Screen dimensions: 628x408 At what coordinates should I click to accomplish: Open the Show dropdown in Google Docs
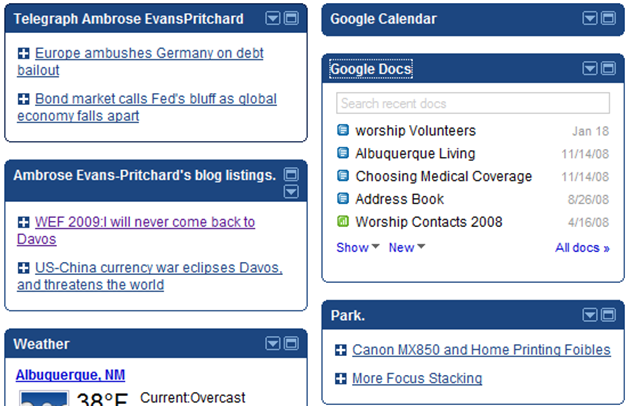pyautogui.click(x=358, y=247)
